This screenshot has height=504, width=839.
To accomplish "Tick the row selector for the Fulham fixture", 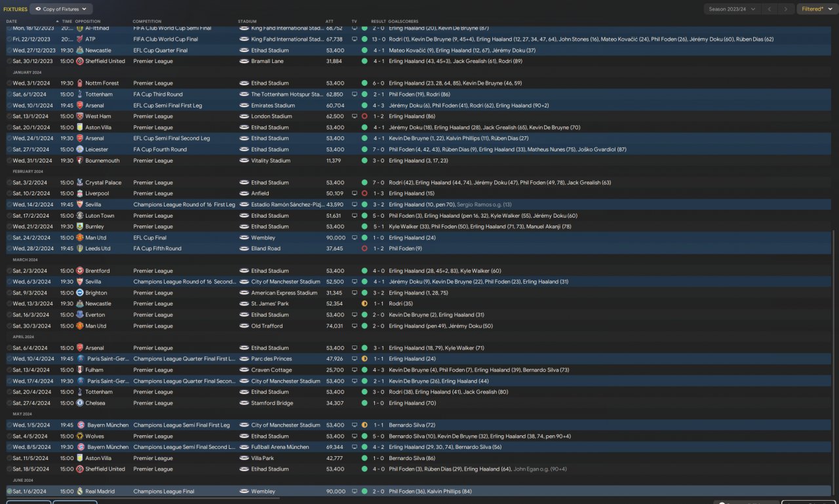I will (x=9, y=370).
